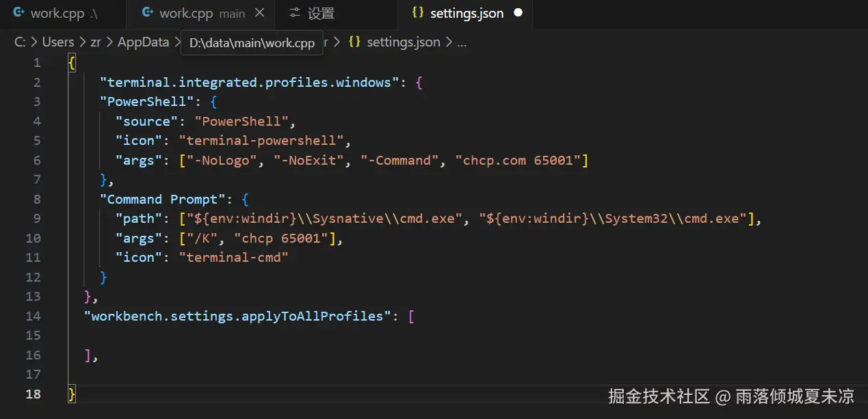
Task: Click the C++ file icon on the work.cpp .\ tab
Action: pyautogui.click(x=19, y=13)
